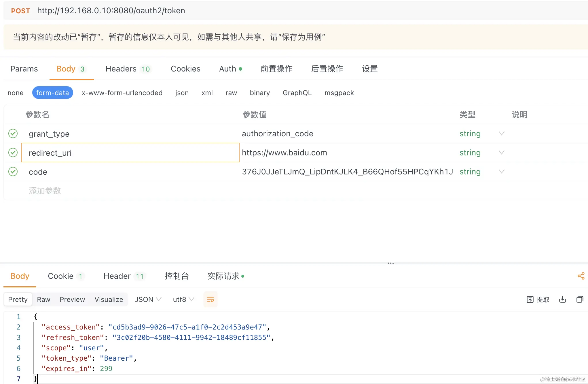Select x-www-form-urlencoded body type

[x=122, y=93]
